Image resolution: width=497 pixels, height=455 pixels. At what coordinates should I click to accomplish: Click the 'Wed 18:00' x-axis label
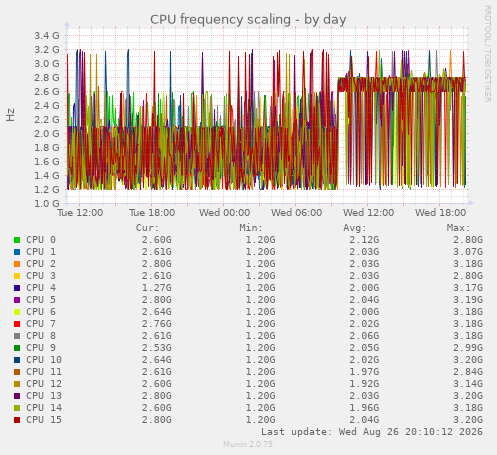440,213
